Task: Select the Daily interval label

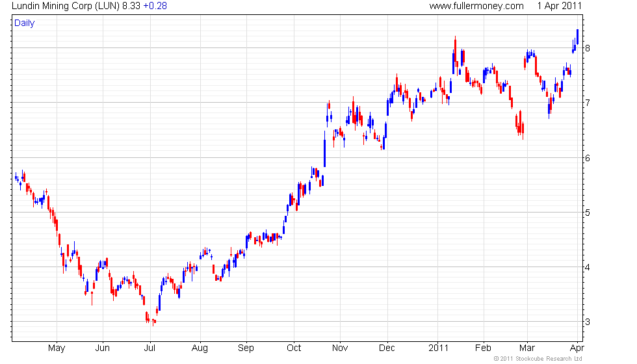Action: [x=25, y=23]
